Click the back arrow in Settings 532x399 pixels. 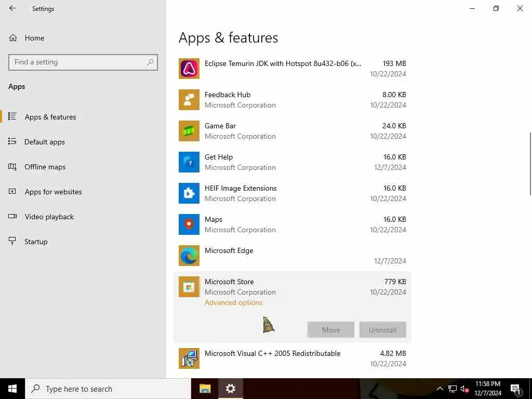[x=12, y=8]
